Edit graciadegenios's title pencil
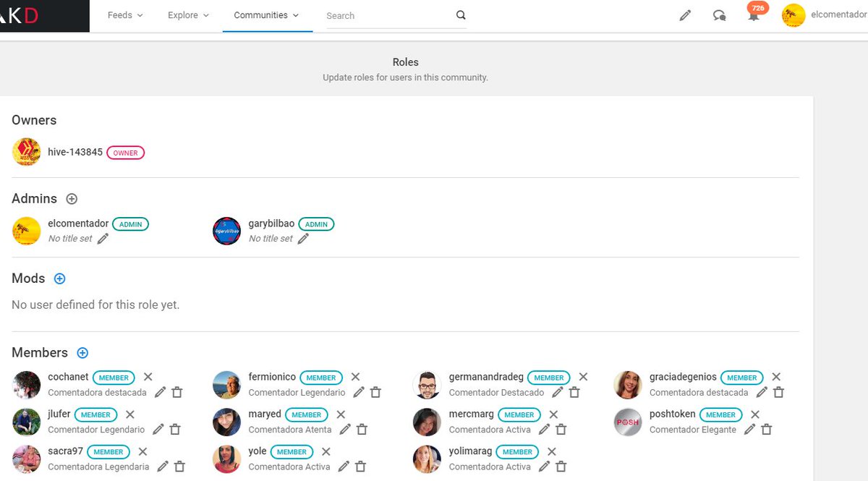The height and width of the screenshot is (481, 868). [762, 392]
